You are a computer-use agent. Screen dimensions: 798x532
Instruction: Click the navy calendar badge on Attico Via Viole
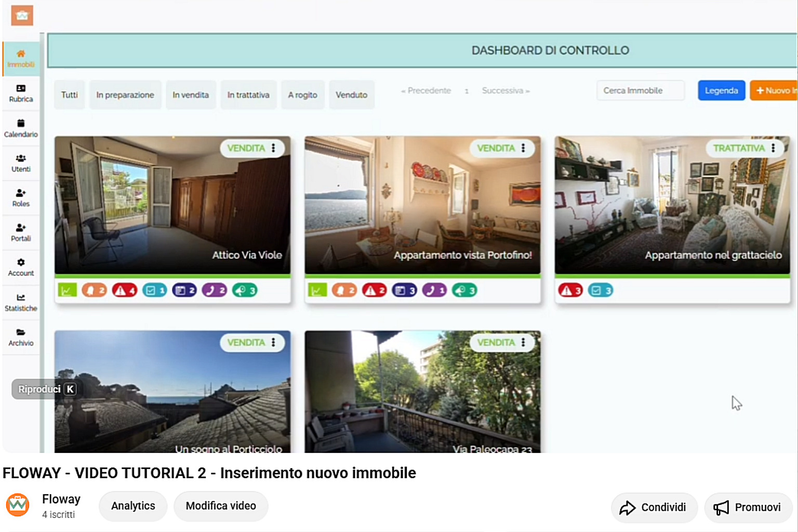[184, 290]
